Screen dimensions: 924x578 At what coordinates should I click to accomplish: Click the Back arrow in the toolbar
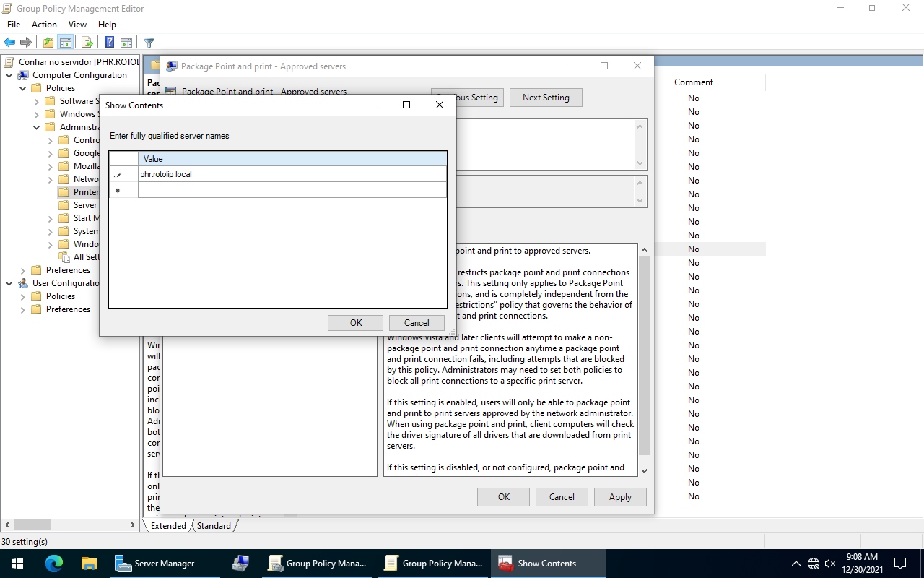pos(9,43)
